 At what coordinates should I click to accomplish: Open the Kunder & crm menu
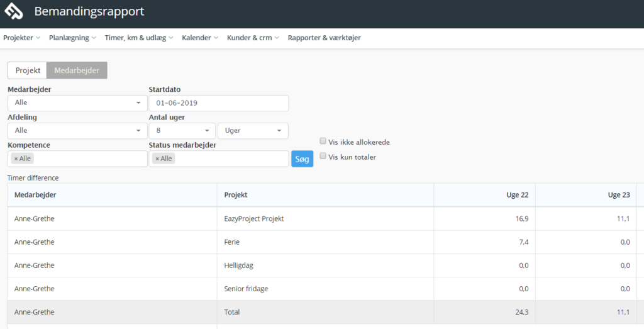[253, 38]
